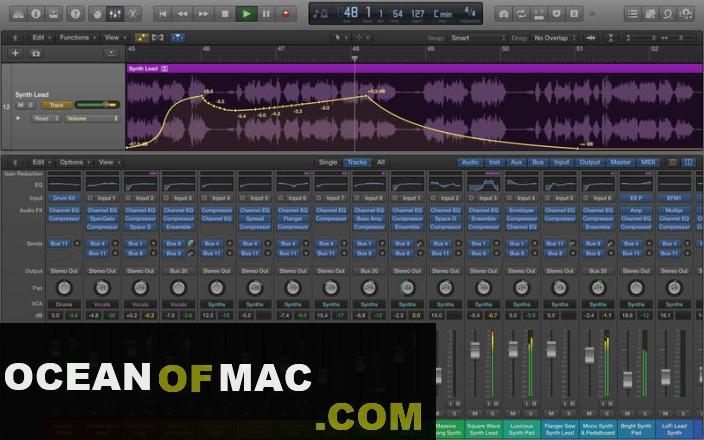Open the Toolbar tray icon

tap(53, 14)
